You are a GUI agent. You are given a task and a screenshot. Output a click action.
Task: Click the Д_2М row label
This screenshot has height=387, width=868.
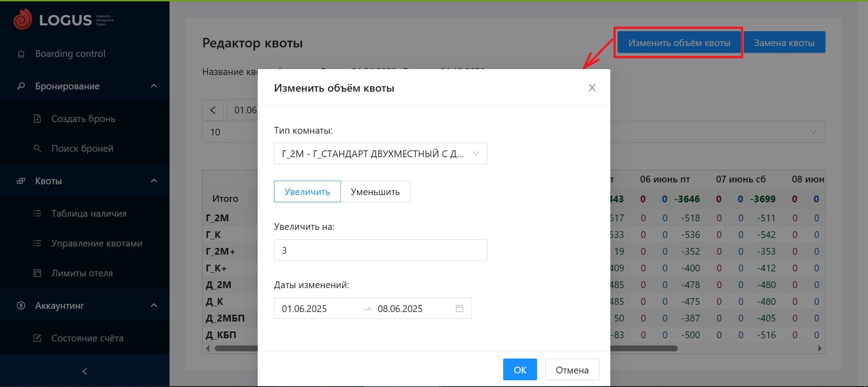219,284
